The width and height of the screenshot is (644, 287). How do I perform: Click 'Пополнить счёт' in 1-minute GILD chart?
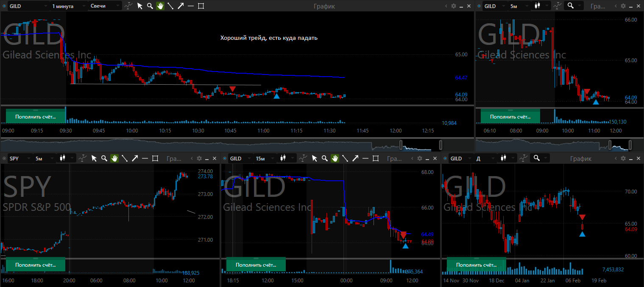point(36,116)
